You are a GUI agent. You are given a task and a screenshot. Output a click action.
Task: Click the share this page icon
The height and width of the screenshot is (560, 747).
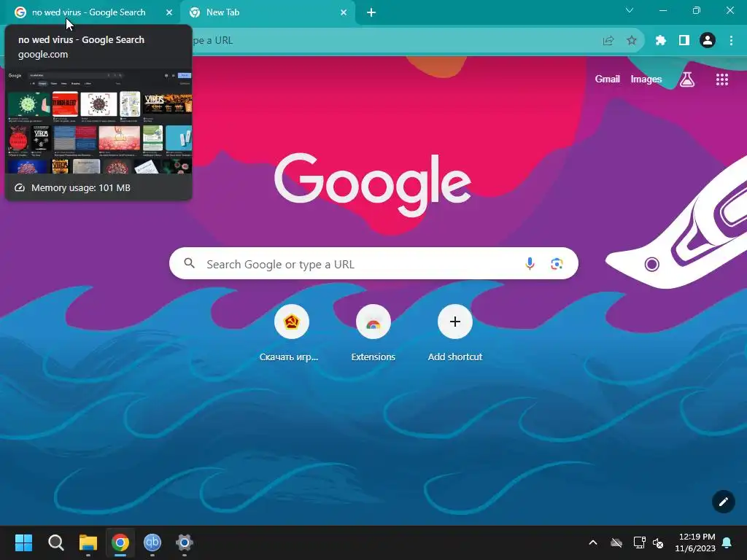(608, 41)
